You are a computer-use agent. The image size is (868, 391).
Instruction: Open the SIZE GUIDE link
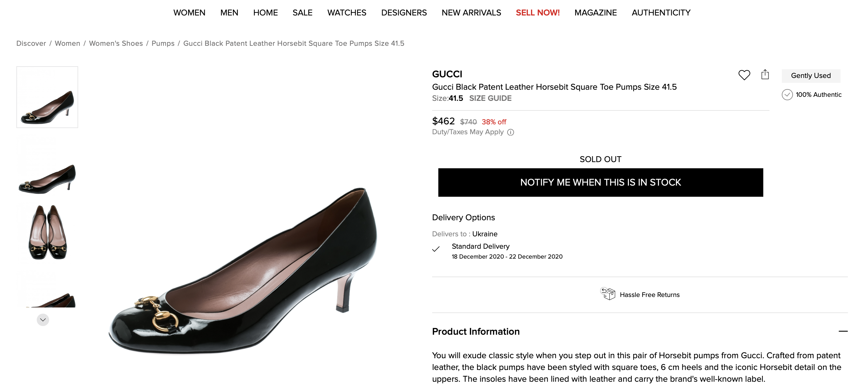[x=490, y=98]
